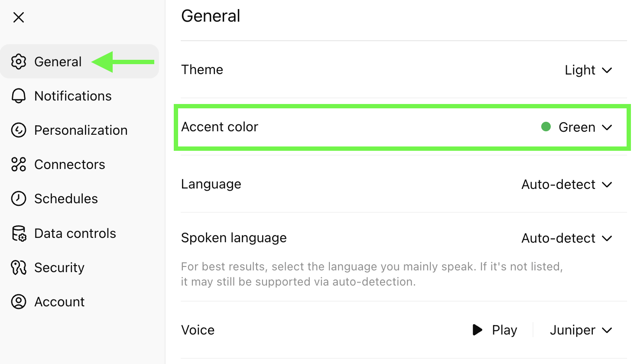The image size is (637, 364).
Task: Open the Theme dropdown
Action: 589,70
